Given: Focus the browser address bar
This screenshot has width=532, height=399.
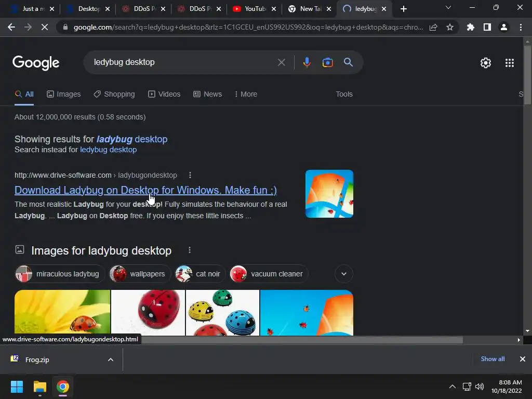Looking at the screenshot, I should coord(248,27).
